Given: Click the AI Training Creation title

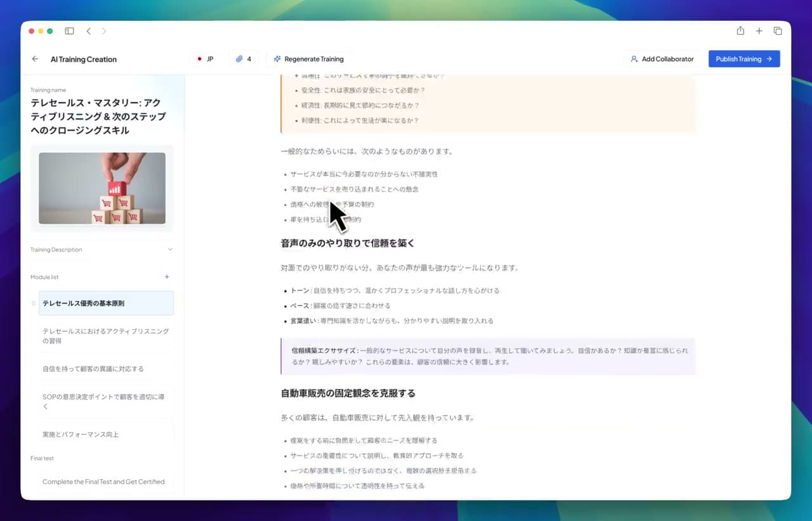Looking at the screenshot, I should click(84, 59).
